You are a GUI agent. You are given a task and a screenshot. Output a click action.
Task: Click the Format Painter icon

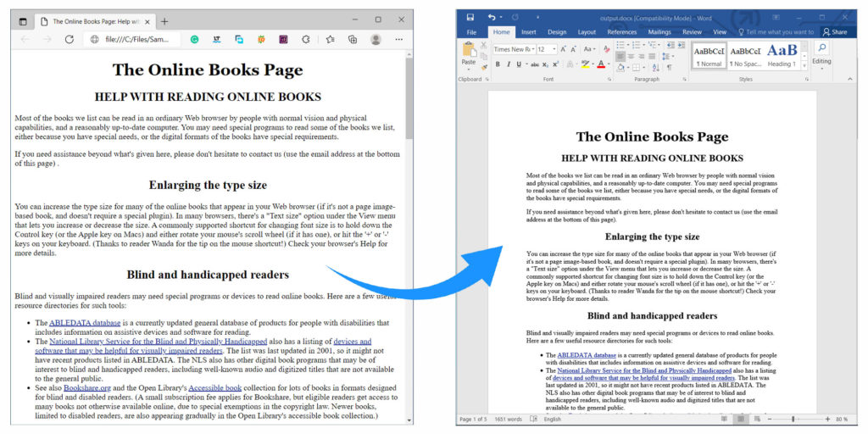[x=483, y=68]
